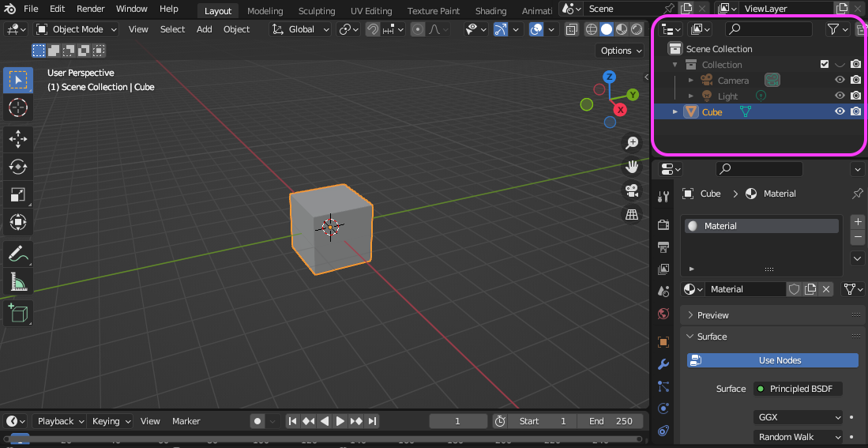Click the red X axis gizmo ball
This screenshot has height=448, width=868.
click(x=621, y=110)
